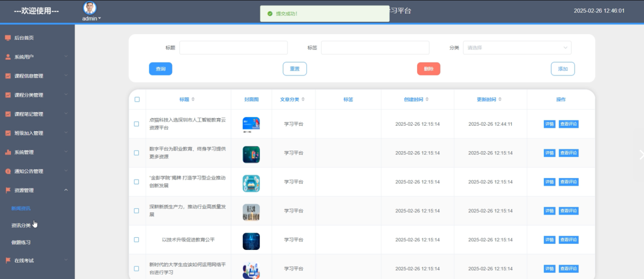This screenshot has height=279, width=644.
Task: Expand the 系统用户 menu chevron
Action: (66, 57)
